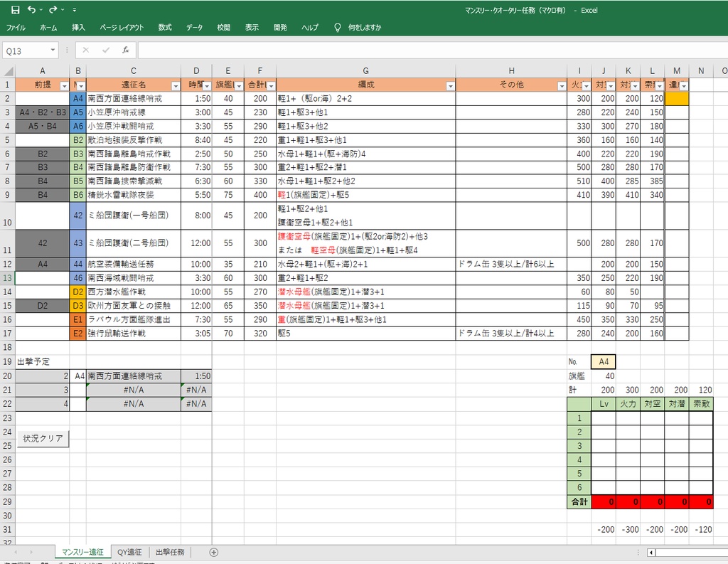
Task: Select cell 欧州方面友軍との接触
Action: point(133,306)
